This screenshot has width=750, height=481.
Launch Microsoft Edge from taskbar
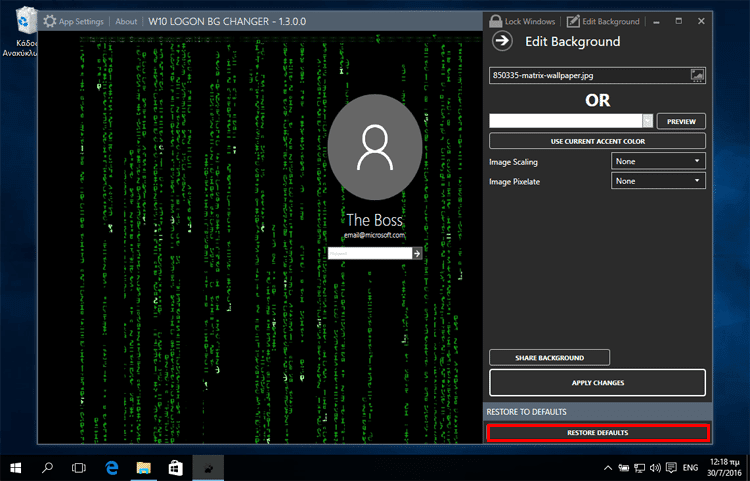(111, 468)
